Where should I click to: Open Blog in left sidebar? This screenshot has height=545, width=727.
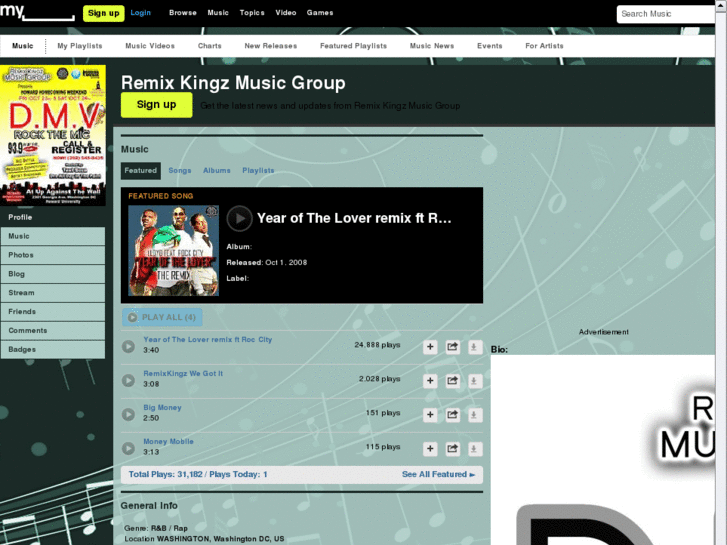[x=53, y=274]
